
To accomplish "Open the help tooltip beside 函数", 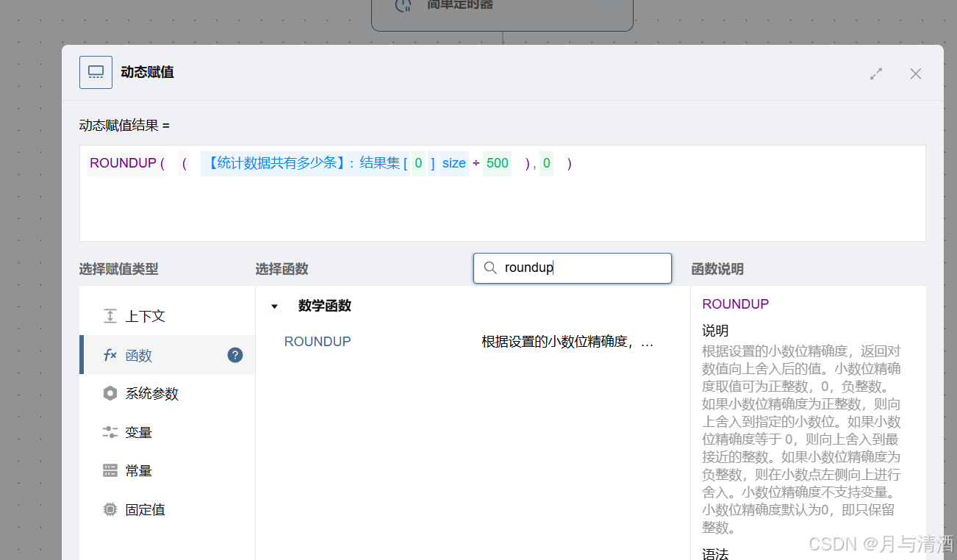I will point(235,355).
